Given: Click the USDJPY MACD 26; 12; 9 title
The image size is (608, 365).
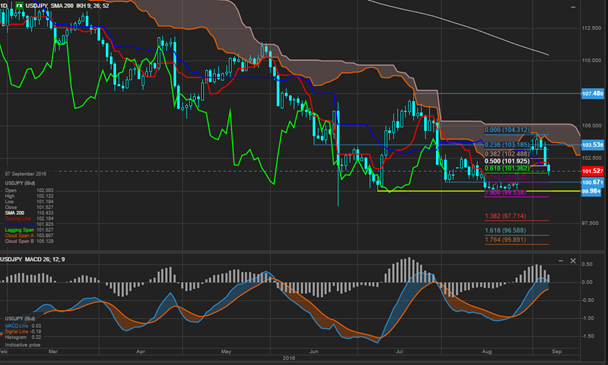Looking at the screenshot, I should (33, 259).
